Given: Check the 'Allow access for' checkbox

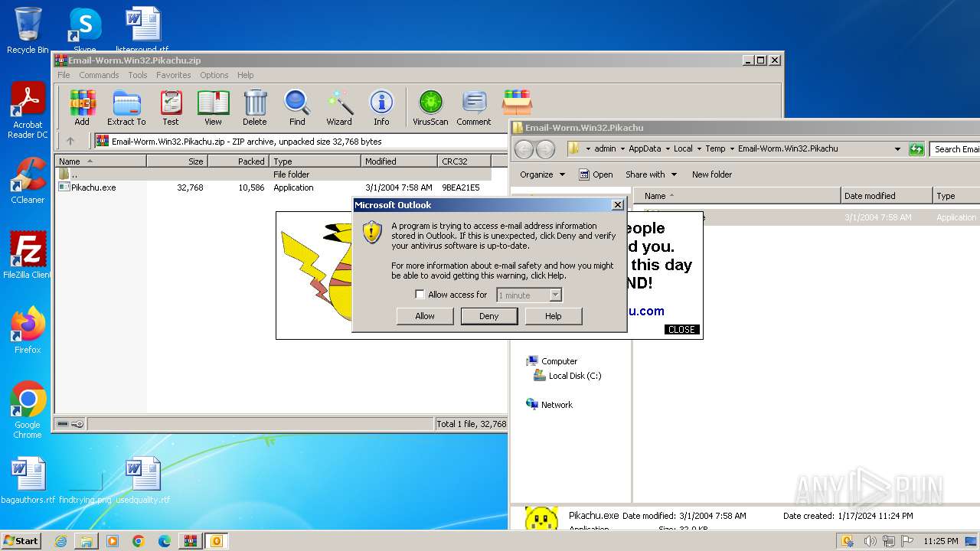Looking at the screenshot, I should [x=420, y=295].
